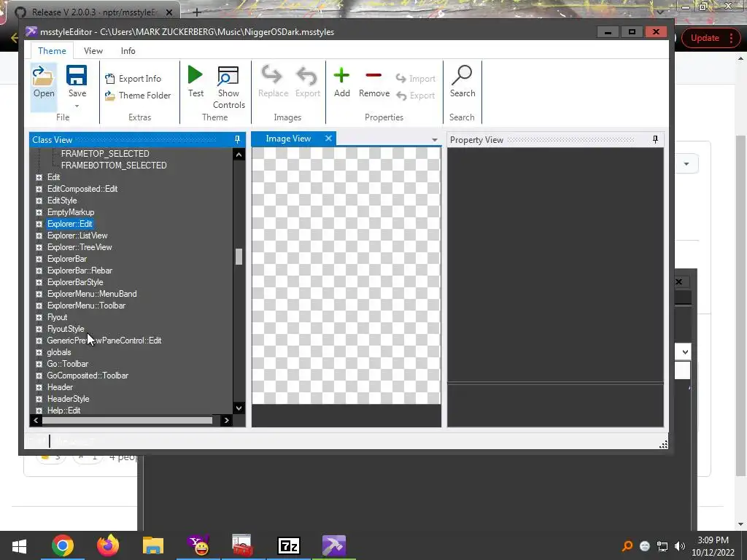The height and width of the screenshot is (560, 747).
Task: Select the FlyoutStyle class
Action: (x=65, y=329)
